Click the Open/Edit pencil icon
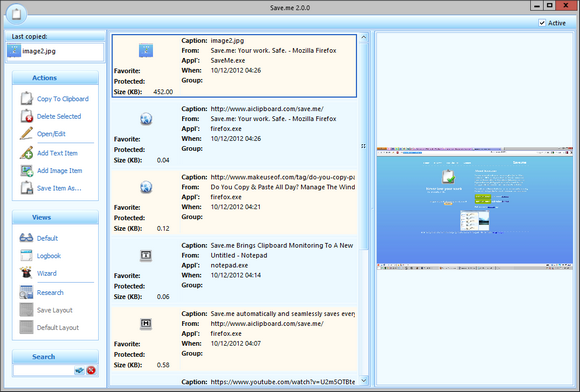 coord(27,134)
